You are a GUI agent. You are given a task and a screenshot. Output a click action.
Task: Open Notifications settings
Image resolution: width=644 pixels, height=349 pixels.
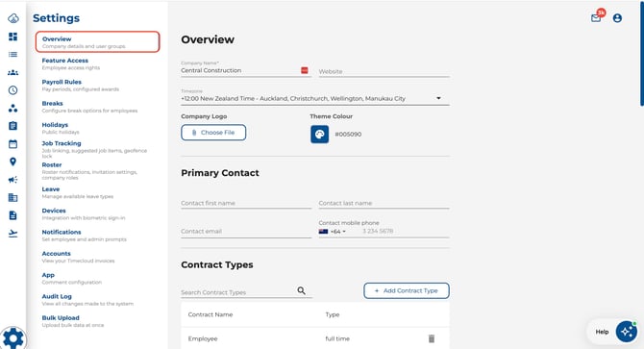85,235
